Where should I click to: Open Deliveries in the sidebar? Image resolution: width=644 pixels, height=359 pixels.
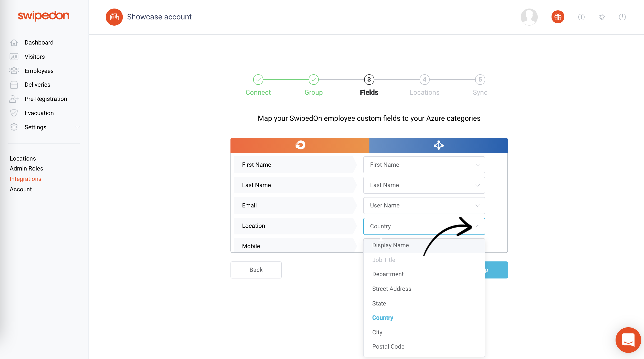point(37,85)
